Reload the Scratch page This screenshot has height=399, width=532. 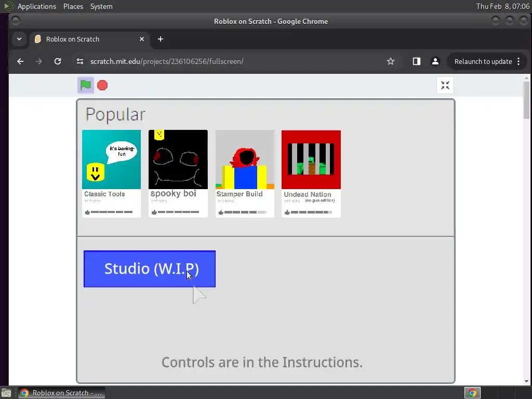pyautogui.click(x=58, y=61)
